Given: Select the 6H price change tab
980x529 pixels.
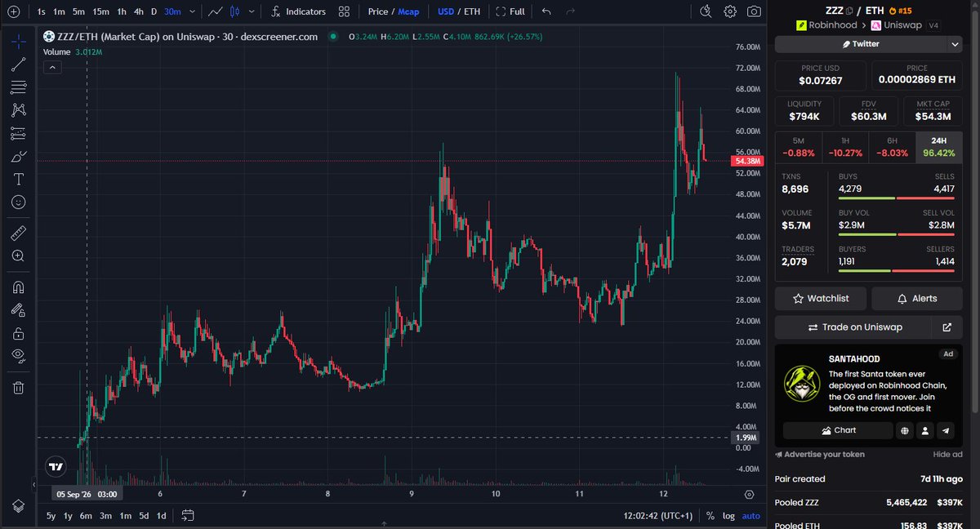Looking at the screenshot, I should pos(892,146).
